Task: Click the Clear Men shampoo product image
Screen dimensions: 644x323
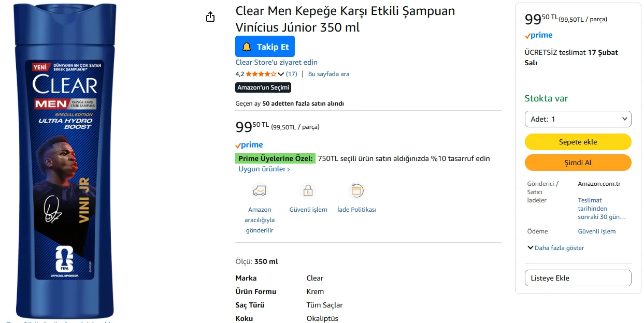Action: point(65,160)
